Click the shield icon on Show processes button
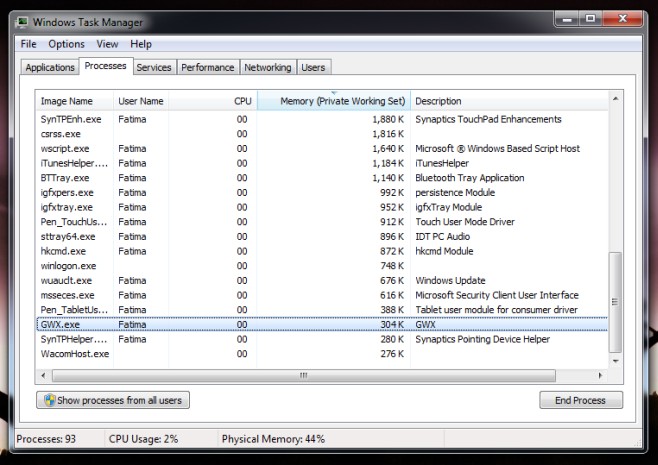 pos(47,400)
